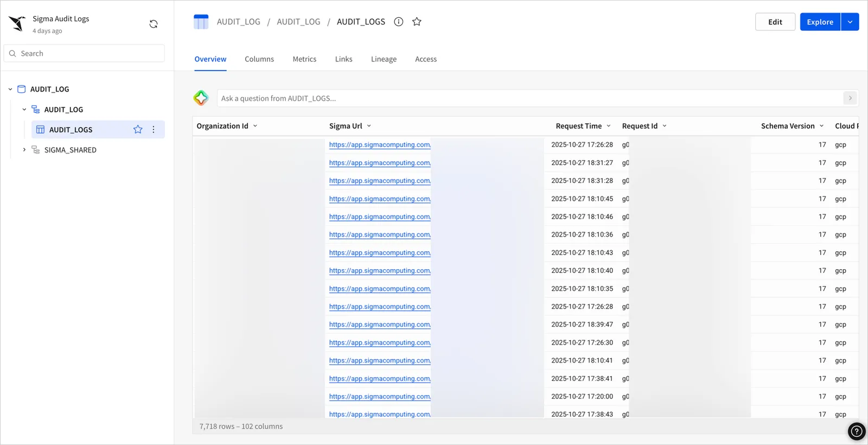Open the Organization Id column menu
868x445 pixels.
coord(255,126)
